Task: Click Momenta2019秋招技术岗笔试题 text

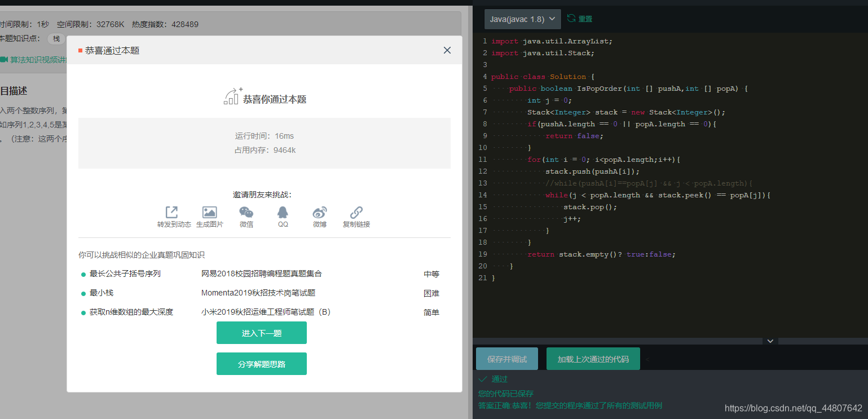Action: click(x=258, y=293)
